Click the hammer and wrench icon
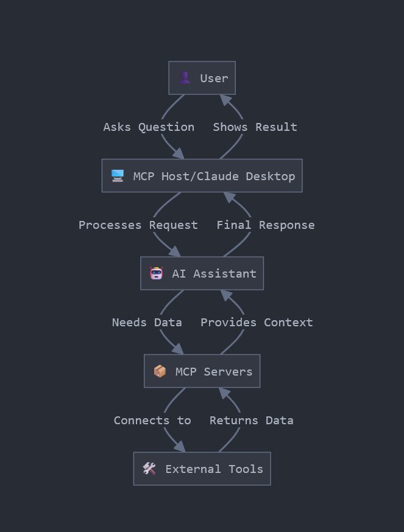404x532 pixels. [x=149, y=469]
